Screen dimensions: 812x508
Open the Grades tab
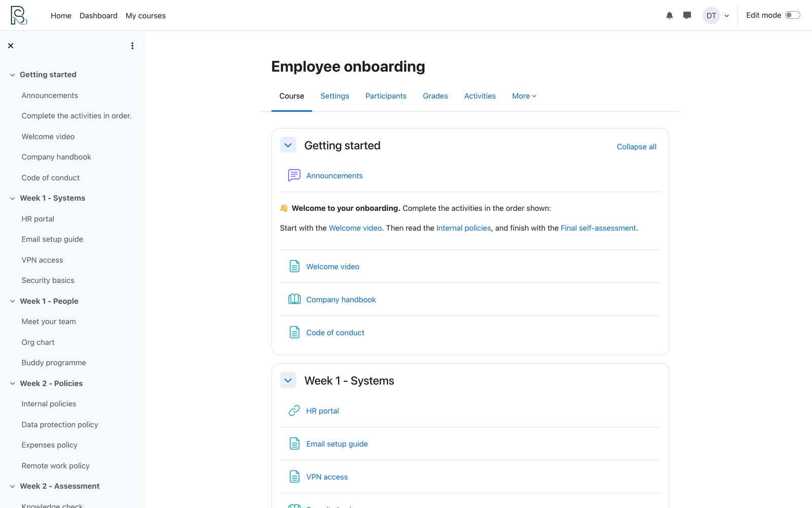click(x=435, y=96)
